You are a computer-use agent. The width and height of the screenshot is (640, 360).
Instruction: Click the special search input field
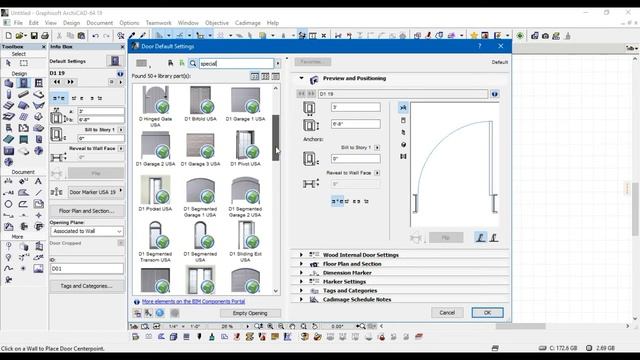[237, 63]
